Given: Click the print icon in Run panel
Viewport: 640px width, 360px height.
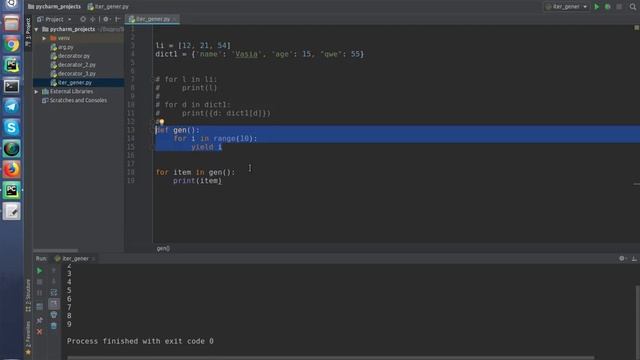Looking at the screenshot, I should (x=53, y=315).
